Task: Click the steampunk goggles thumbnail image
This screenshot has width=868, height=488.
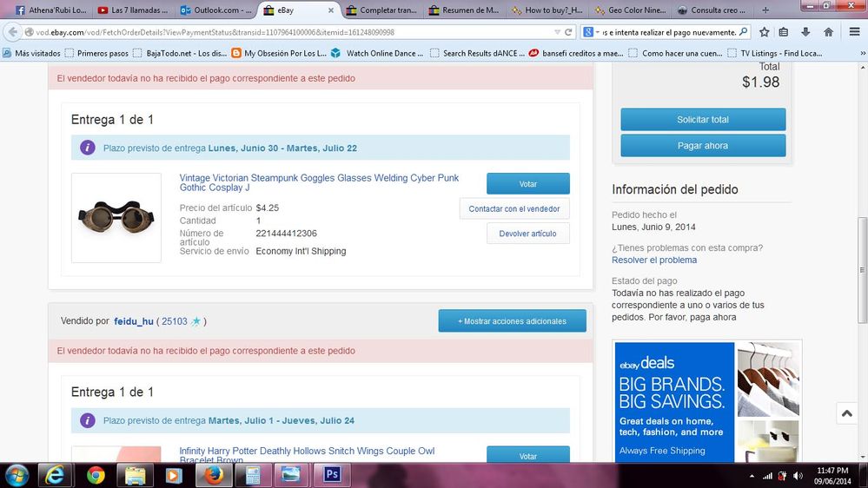Action: pyautogui.click(x=116, y=217)
